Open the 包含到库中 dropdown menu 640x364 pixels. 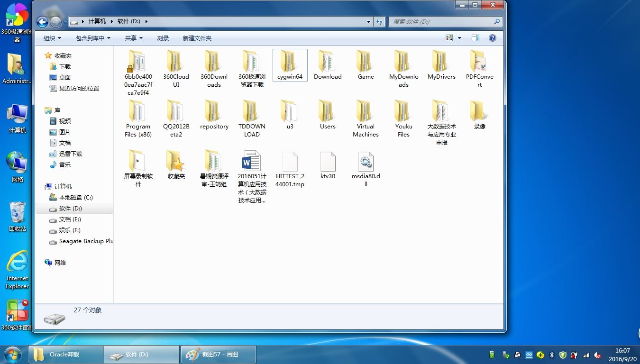coord(93,38)
